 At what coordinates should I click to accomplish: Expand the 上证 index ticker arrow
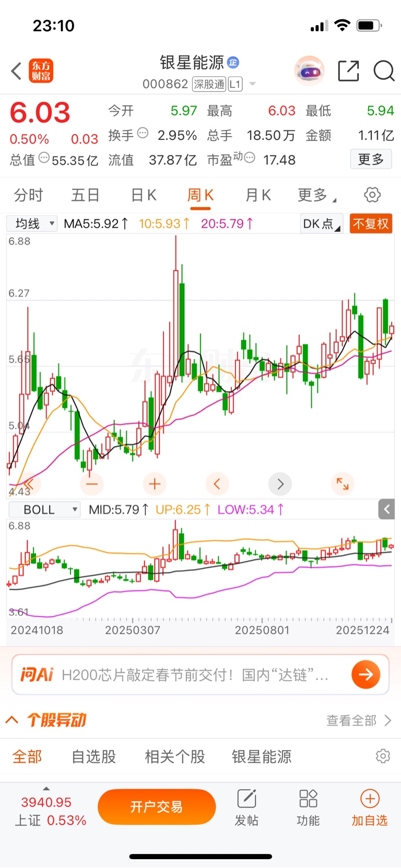point(46,789)
